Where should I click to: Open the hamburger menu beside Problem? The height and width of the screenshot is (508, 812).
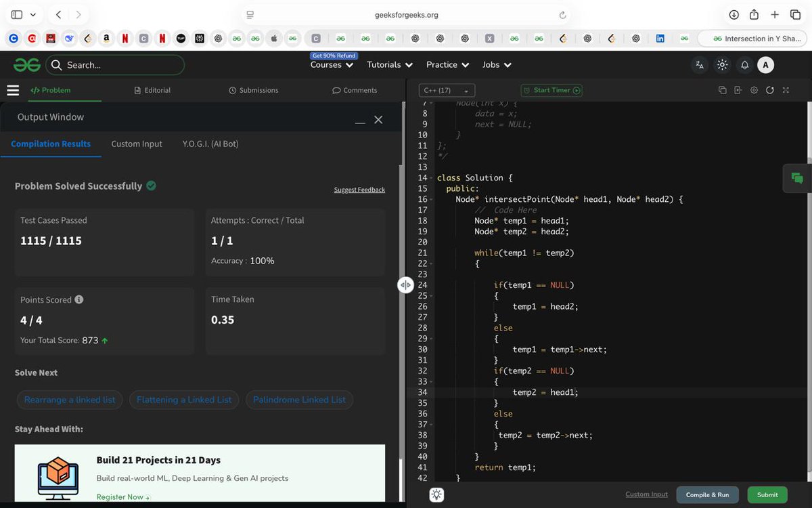[13, 90]
